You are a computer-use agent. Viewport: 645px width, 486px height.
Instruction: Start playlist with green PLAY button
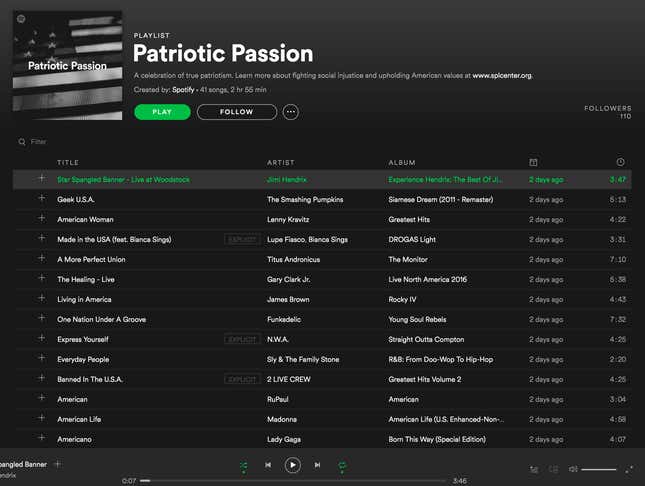click(x=162, y=112)
